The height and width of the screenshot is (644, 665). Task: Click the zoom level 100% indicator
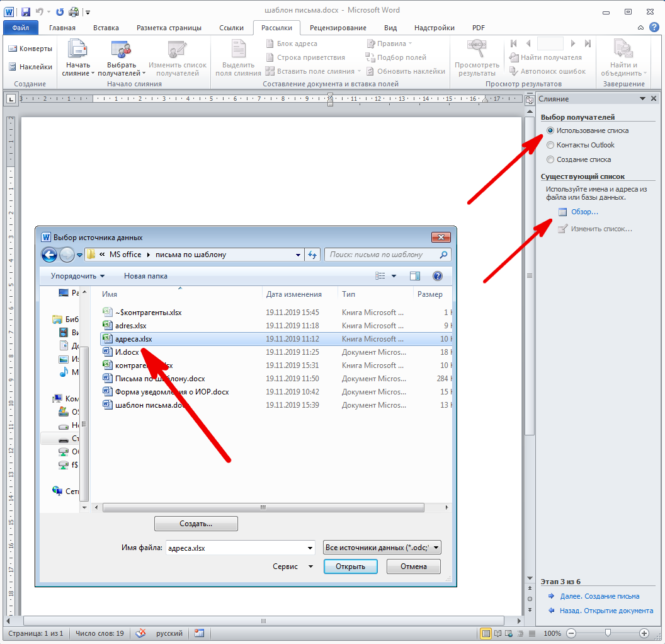click(x=552, y=633)
